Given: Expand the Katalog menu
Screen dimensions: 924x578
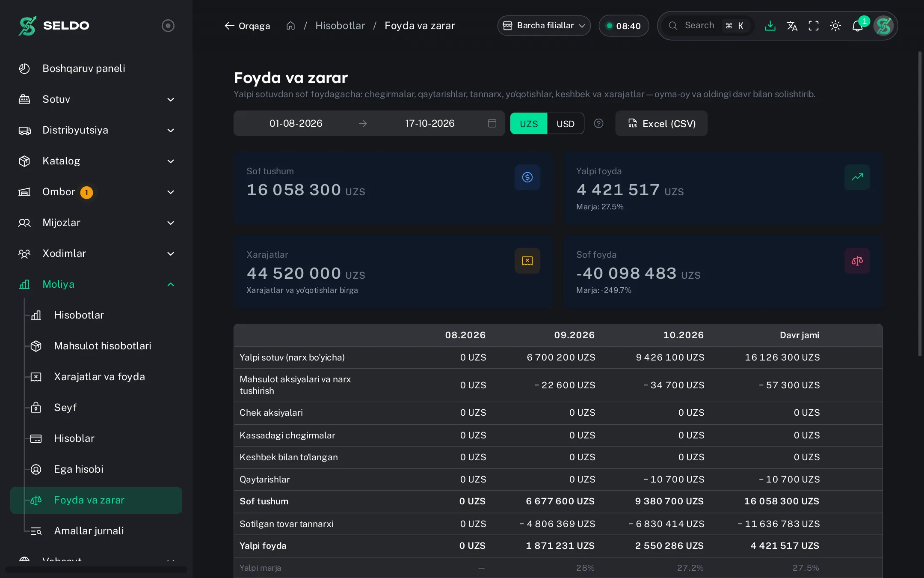Looking at the screenshot, I should (96, 161).
